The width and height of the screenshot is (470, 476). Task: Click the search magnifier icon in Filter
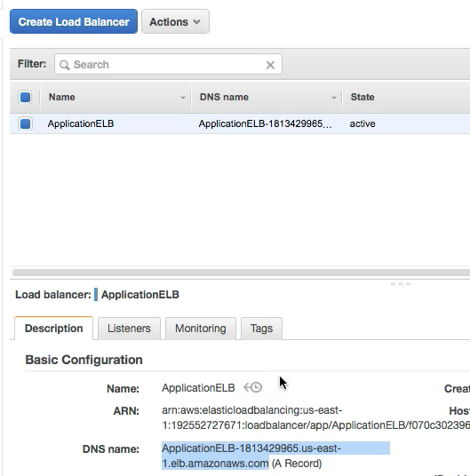64,65
